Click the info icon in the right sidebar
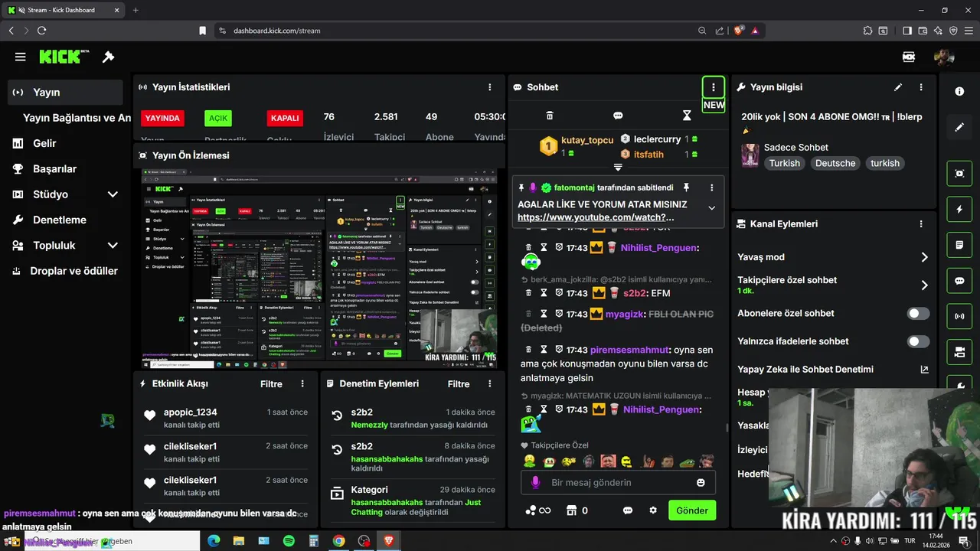The width and height of the screenshot is (980, 551). [959, 91]
